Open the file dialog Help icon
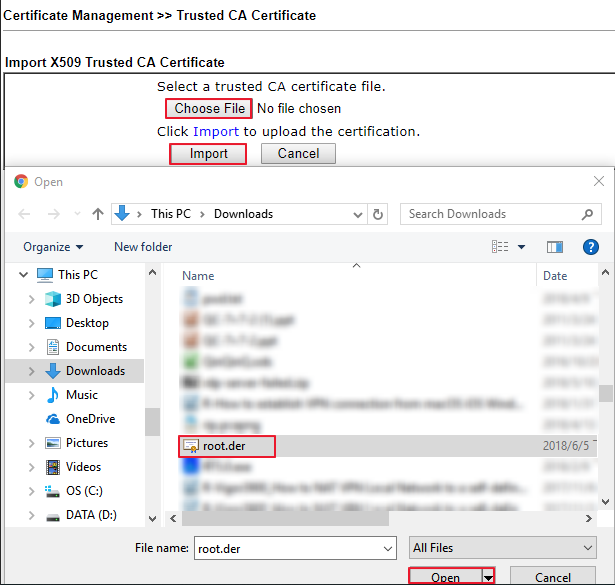The image size is (615, 585). pyautogui.click(x=590, y=247)
